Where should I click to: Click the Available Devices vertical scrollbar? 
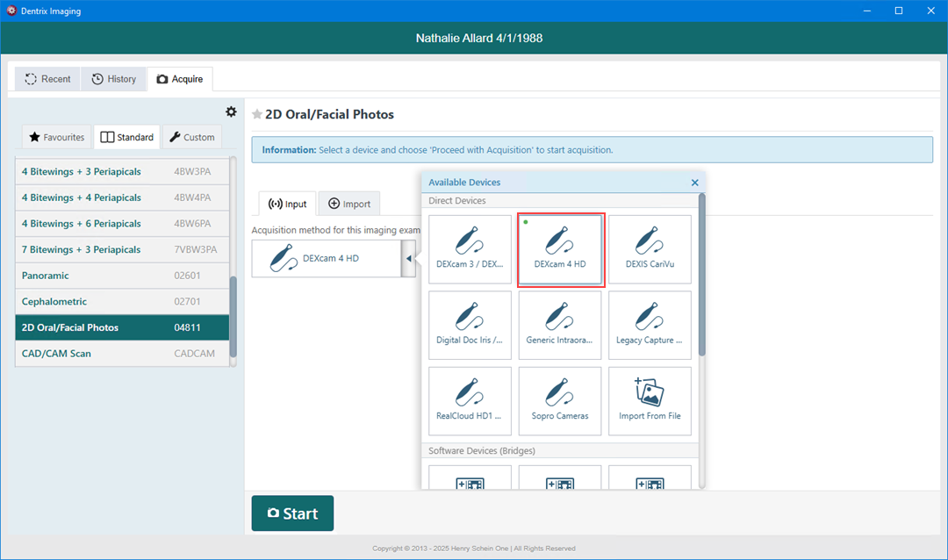click(x=701, y=274)
